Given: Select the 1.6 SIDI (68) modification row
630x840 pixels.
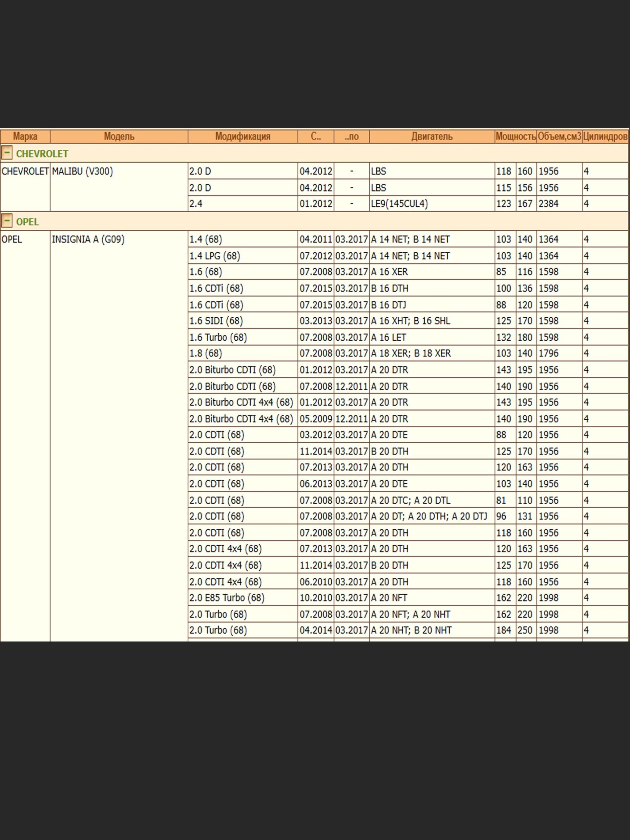Looking at the screenshot, I should [x=216, y=321].
